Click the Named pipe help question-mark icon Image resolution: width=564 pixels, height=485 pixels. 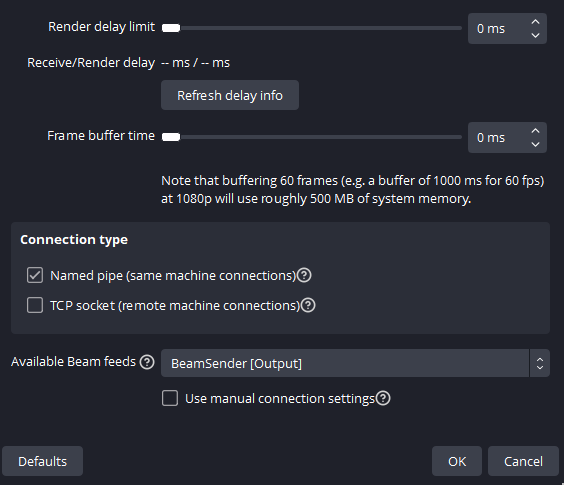tap(304, 276)
